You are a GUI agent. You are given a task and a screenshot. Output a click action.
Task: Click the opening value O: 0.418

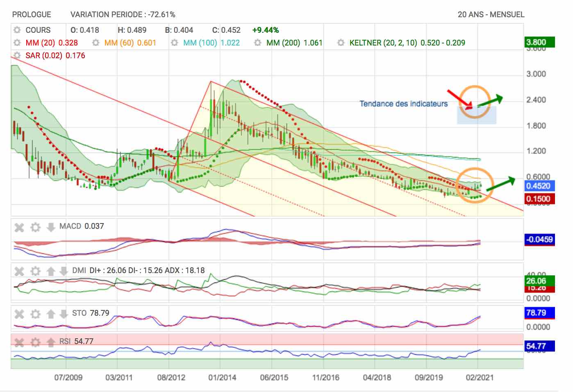pyautogui.click(x=85, y=30)
